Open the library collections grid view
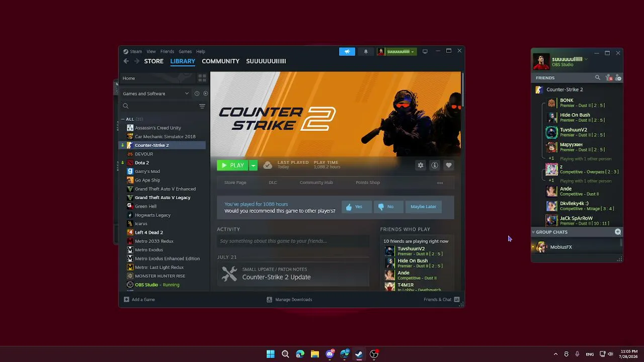Viewport: 644px width, 362px height. point(202,78)
